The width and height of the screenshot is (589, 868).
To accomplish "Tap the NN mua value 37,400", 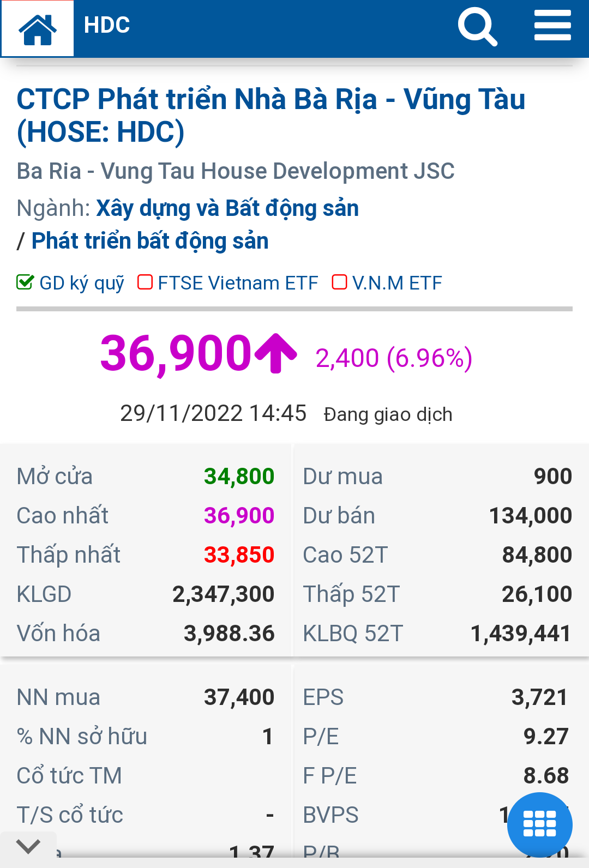I will [x=239, y=697].
